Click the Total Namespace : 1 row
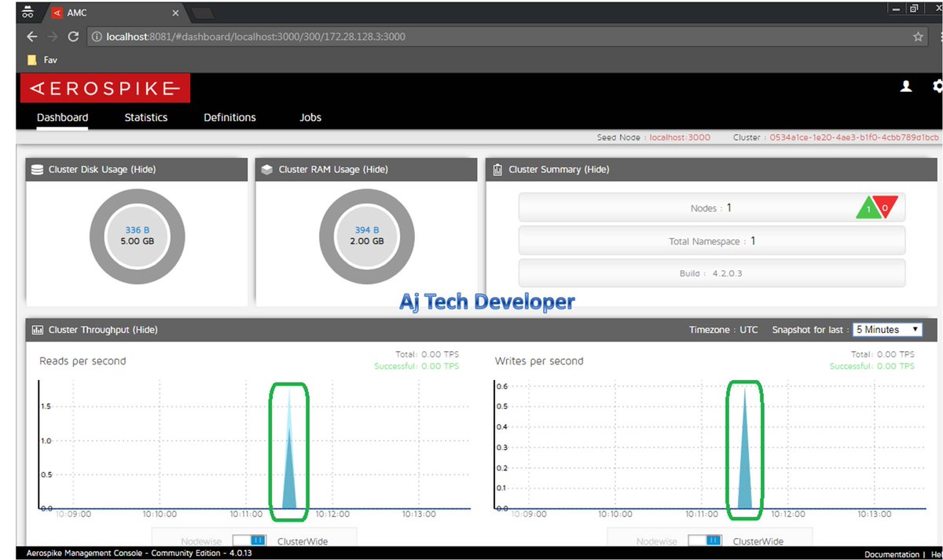The height and width of the screenshot is (560, 943). point(712,241)
